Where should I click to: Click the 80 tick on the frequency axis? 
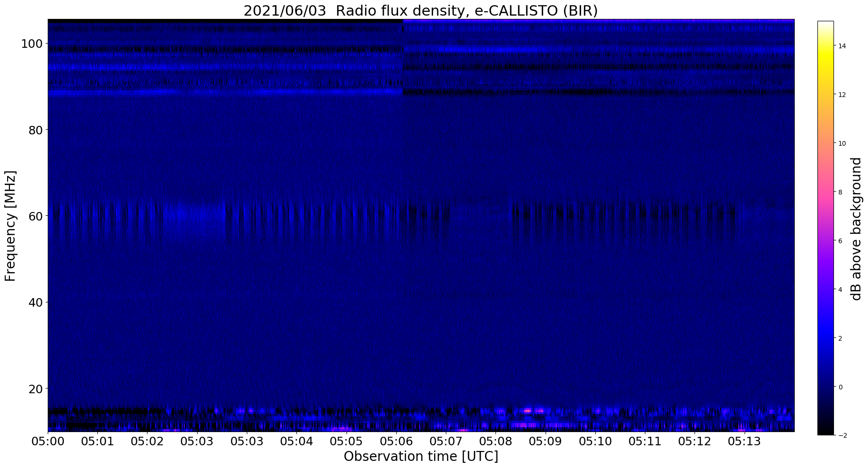[36, 130]
